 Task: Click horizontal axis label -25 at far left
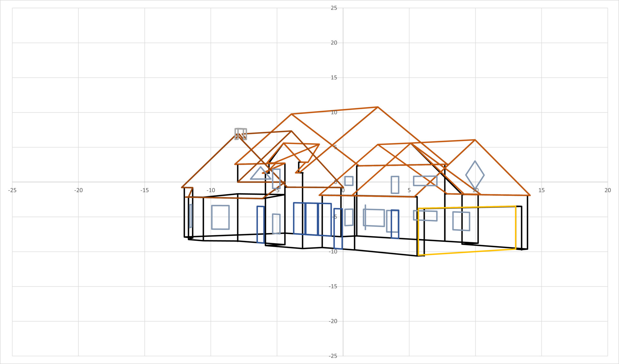(12, 190)
